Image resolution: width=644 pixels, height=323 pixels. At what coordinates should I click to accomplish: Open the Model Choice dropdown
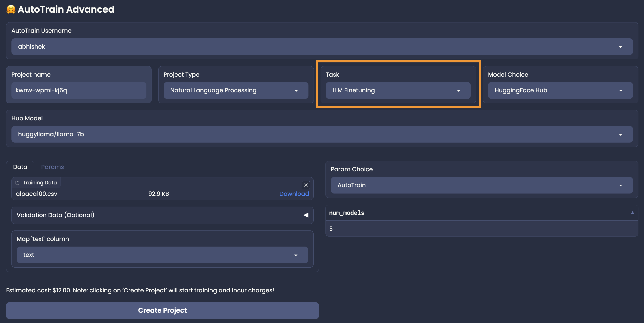tap(620, 91)
